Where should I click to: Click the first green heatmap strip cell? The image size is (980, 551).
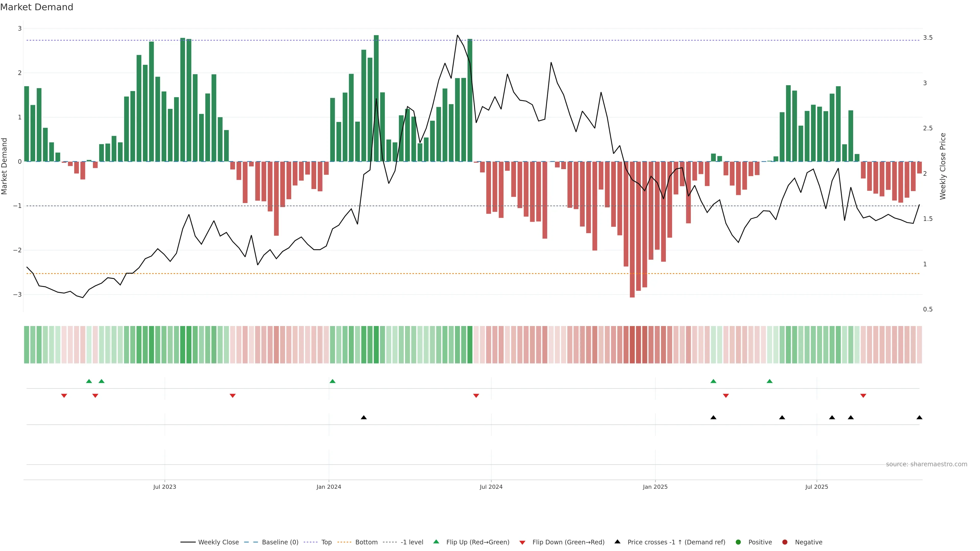click(x=27, y=345)
